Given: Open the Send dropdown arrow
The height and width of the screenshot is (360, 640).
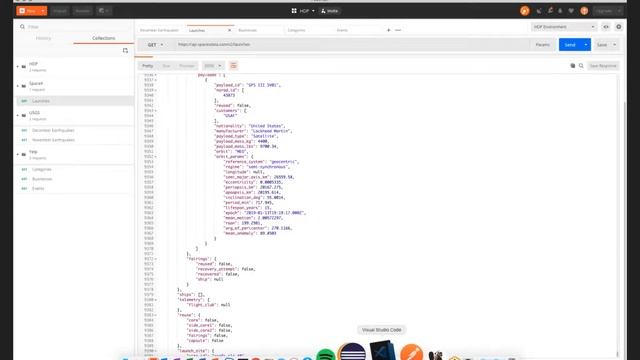Looking at the screenshot, I should (586, 44).
